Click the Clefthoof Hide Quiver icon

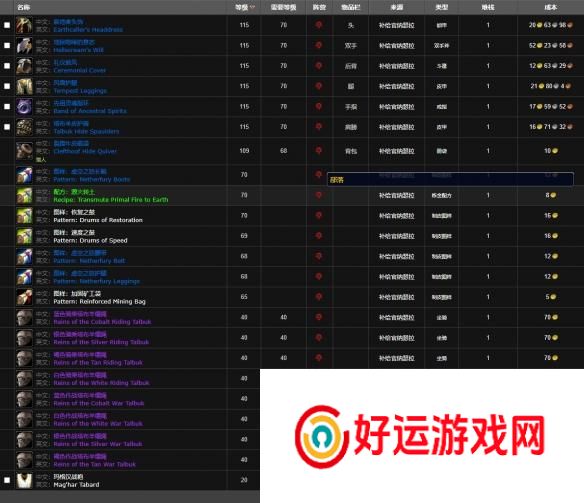(x=24, y=151)
